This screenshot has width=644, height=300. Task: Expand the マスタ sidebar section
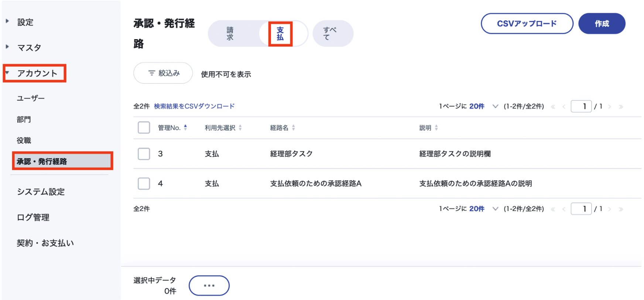[29, 48]
